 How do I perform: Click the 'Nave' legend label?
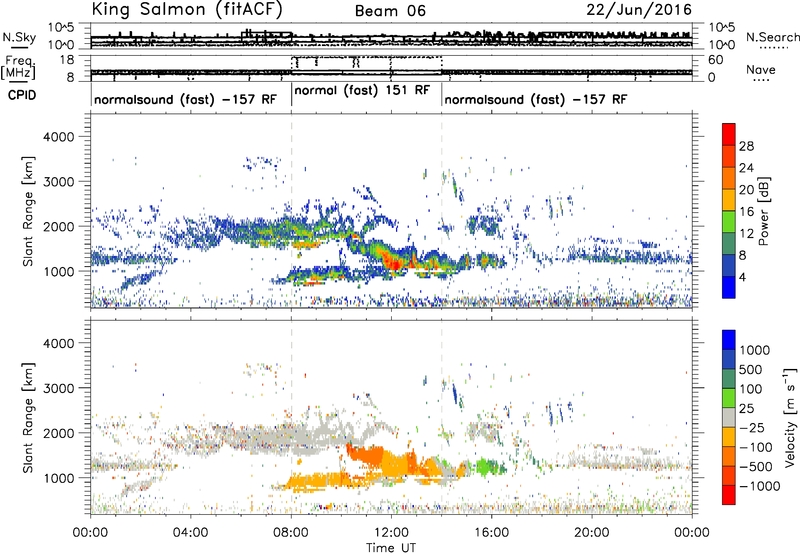pos(761,69)
